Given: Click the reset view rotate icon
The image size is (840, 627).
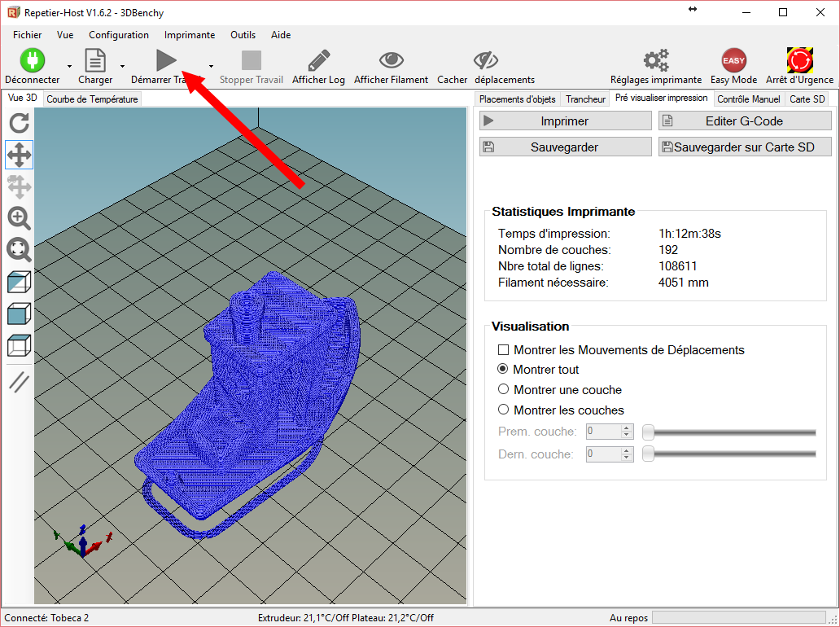Looking at the screenshot, I should [19, 123].
